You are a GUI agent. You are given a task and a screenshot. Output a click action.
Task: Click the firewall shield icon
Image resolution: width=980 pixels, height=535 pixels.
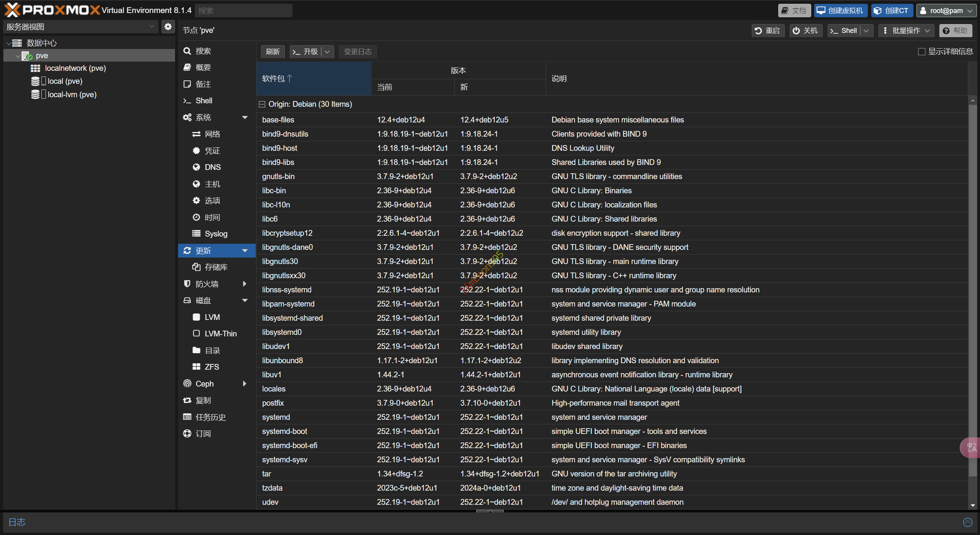click(187, 284)
